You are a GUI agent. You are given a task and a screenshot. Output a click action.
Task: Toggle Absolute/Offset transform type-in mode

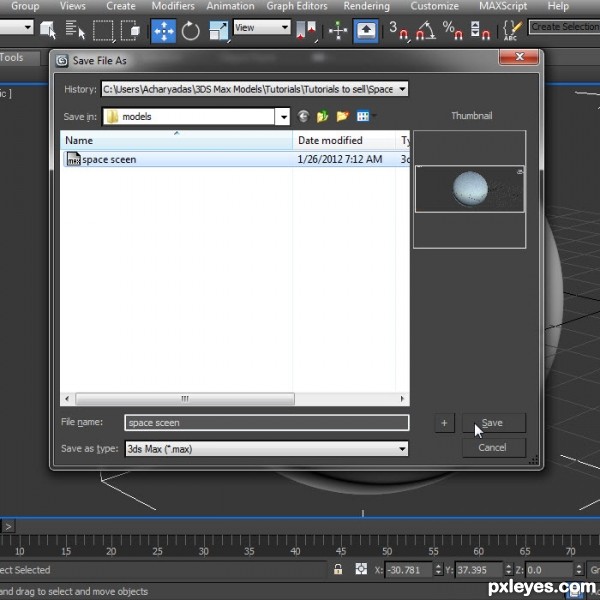(x=361, y=569)
